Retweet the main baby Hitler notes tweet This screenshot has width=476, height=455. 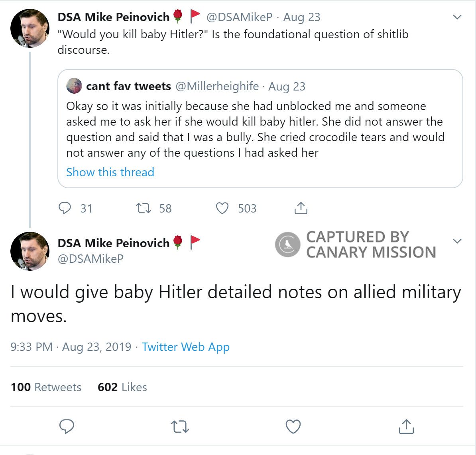click(x=180, y=427)
